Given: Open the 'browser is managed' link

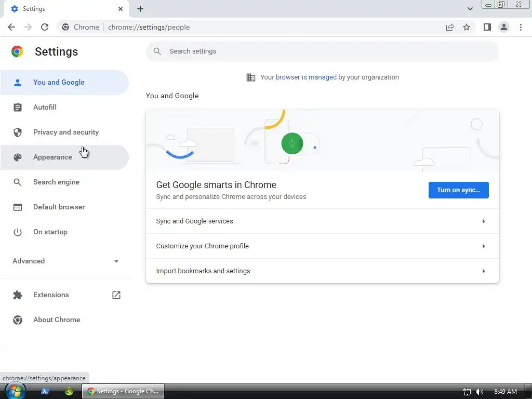Looking at the screenshot, I should click(306, 77).
